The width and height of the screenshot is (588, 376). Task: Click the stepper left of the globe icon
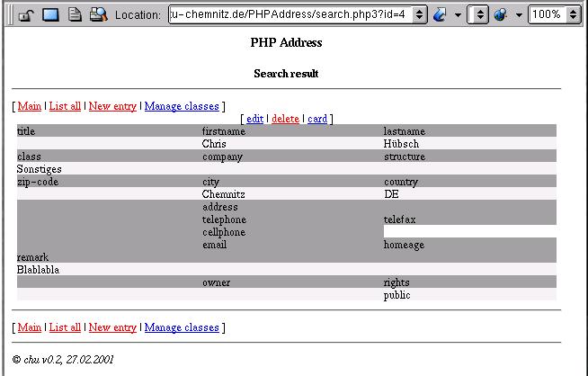click(480, 15)
